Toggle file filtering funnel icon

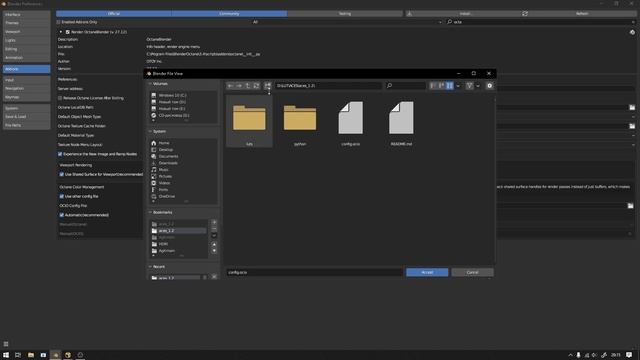pos(469,86)
